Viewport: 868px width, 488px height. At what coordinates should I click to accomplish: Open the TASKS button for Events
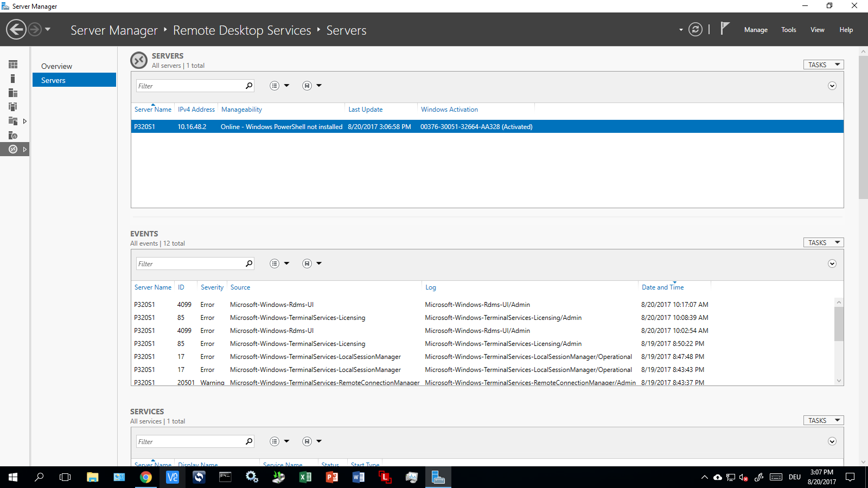click(x=823, y=242)
